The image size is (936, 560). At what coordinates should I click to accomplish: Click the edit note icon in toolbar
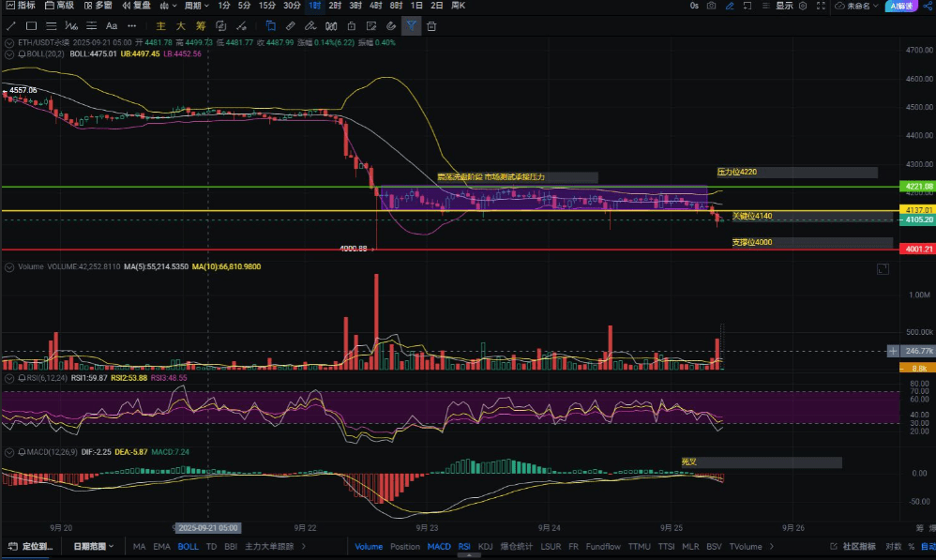371,26
